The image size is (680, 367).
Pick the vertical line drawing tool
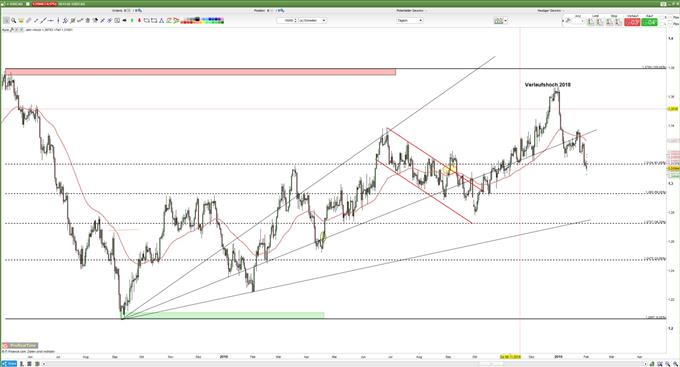point(58,20)
